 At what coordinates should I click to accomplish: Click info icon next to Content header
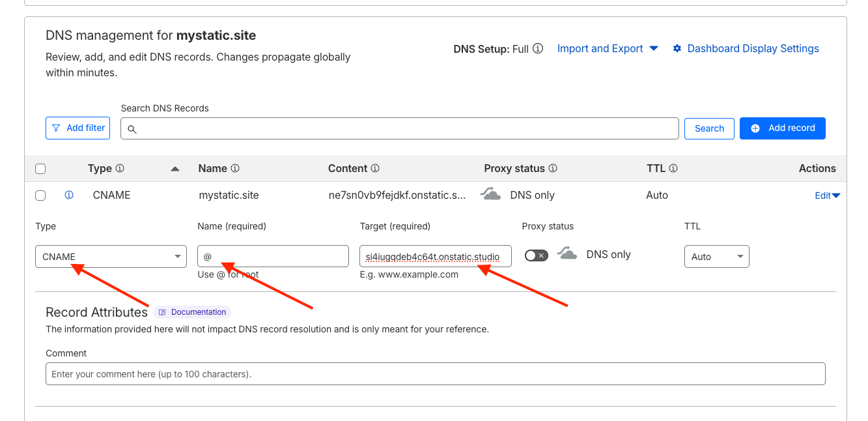(x=375, y=168)
